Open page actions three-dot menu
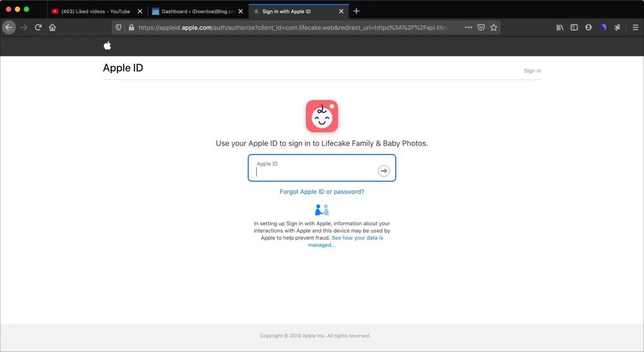Image resolution: width=644 pixels, height=352 pixels. pyautogui.click(x=468, y=28)
